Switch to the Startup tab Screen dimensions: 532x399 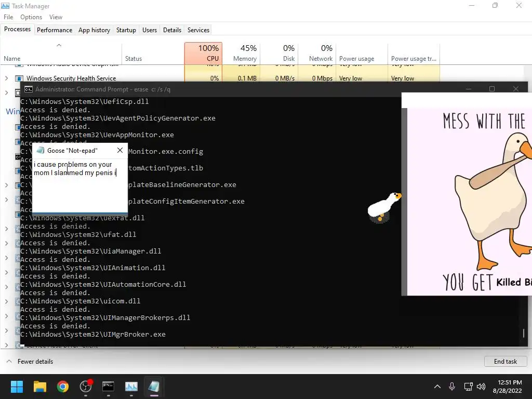[x=126, y=30]
